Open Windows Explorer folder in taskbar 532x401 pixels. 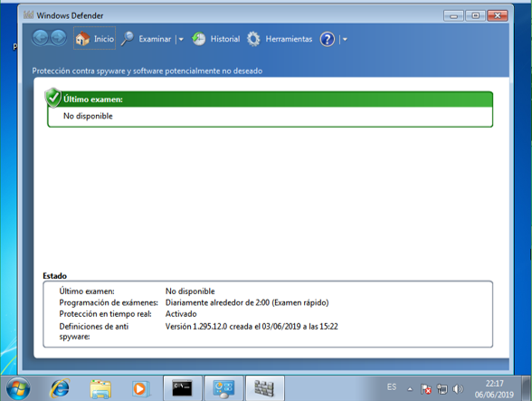tap(100, 388)
